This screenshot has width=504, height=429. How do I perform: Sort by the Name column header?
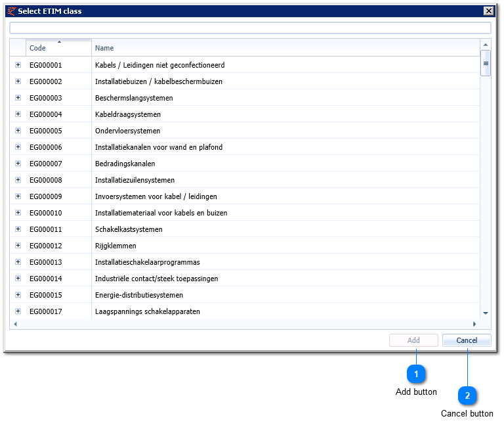285,48
